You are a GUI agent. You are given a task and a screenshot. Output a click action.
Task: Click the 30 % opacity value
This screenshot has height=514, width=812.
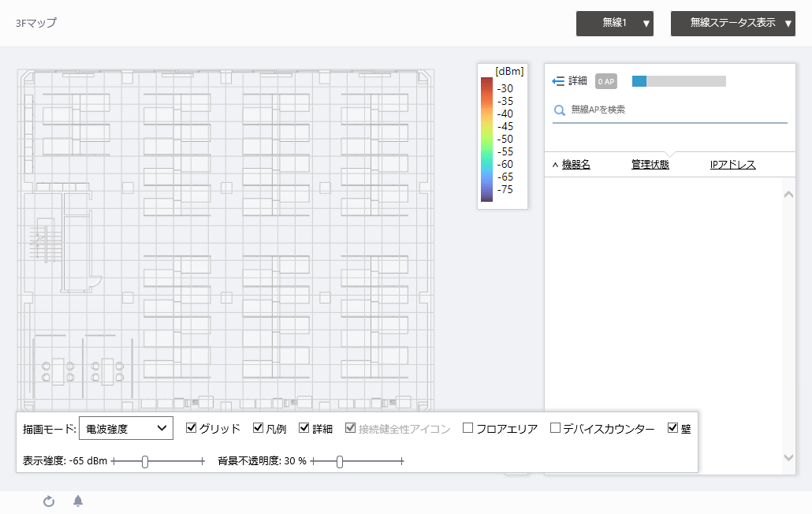coord(295,460)
